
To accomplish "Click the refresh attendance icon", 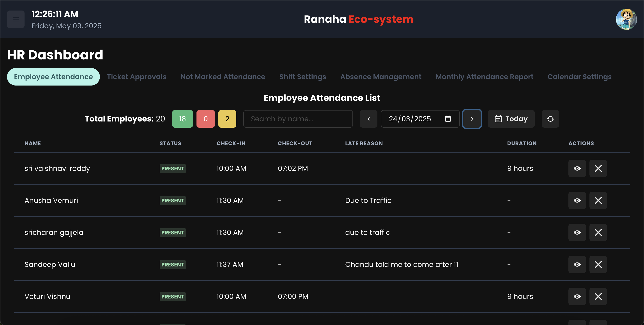I will [x=550, y=119].
